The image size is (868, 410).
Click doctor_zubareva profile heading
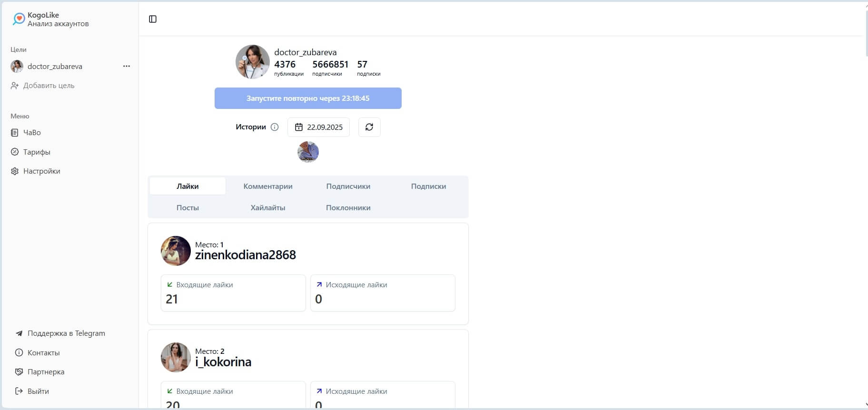pos(306,52)
